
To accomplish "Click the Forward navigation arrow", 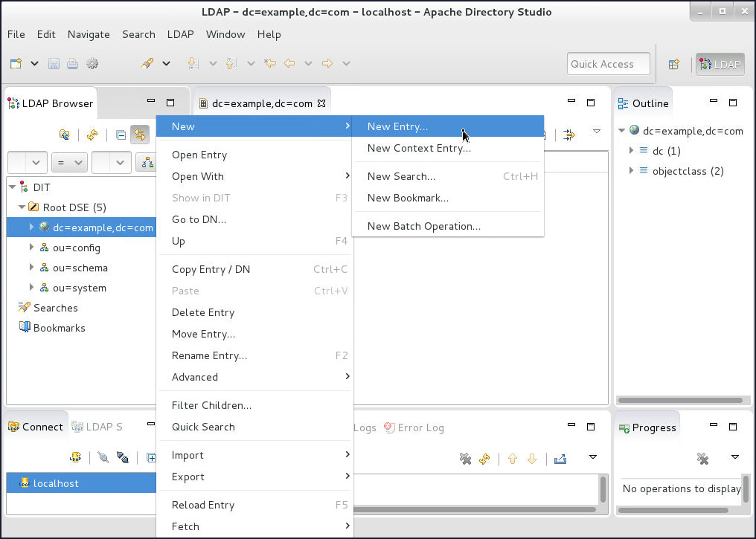I will coord(327,64).
